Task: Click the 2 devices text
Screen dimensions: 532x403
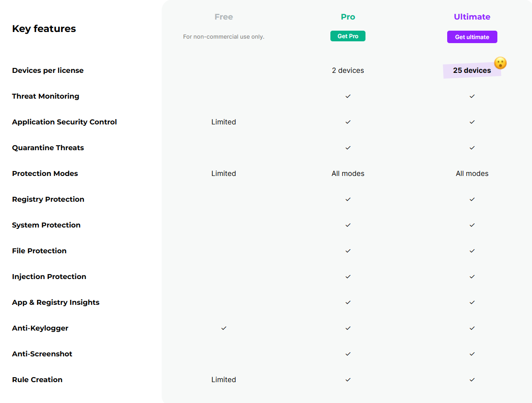Action: 348,70
